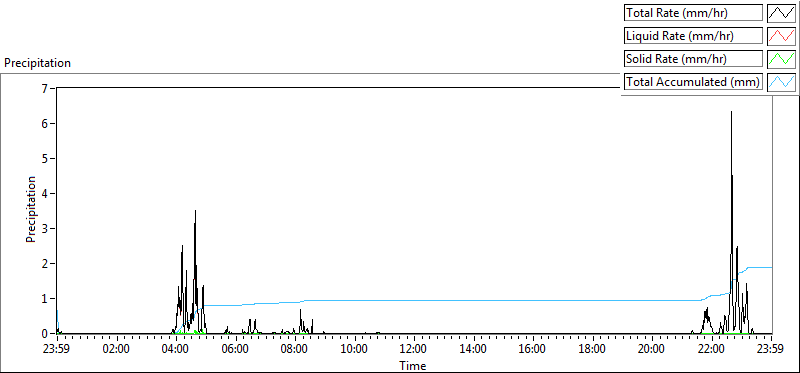The height and width of the screenshot is (373, 800).
Task: Click the tallest precipitation peak near 22:40
Action: (x=731, y=112)
